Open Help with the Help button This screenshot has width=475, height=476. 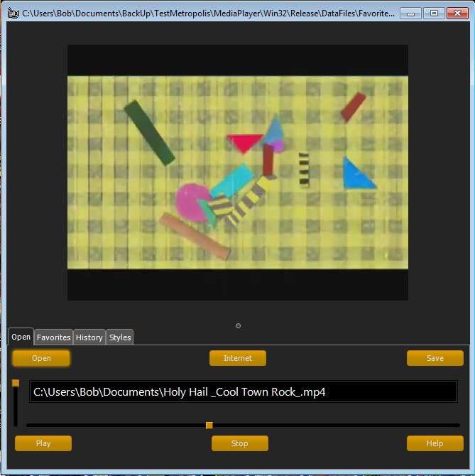click(435, 443)
